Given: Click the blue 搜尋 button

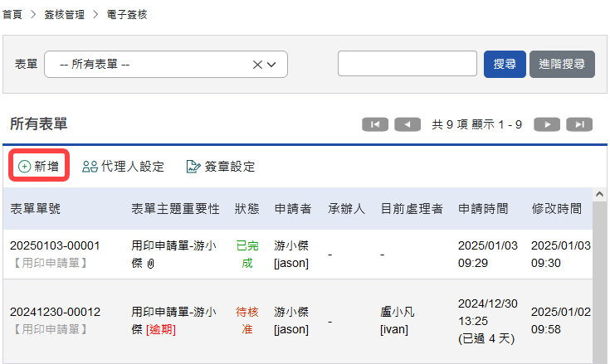Looking at the screenshot, I should pyautogui.click(x=505, y=64).
